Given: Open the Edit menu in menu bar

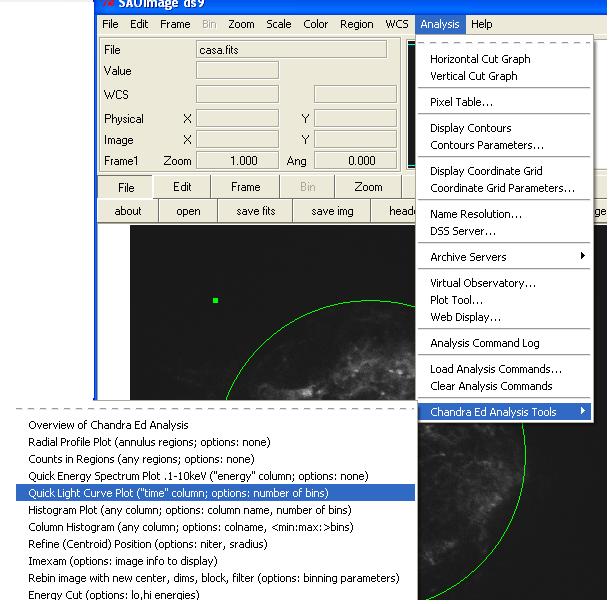Looking at the screenshot, I should [139, 24].
